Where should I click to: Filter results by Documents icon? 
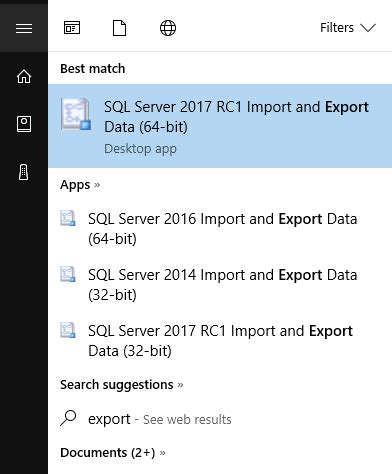pyautogui.click(x=119, y=28)
